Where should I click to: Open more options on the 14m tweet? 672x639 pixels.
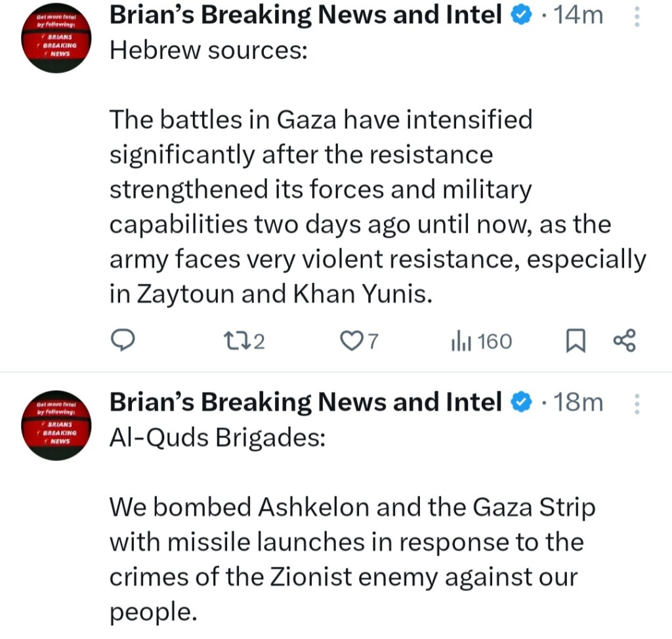coord(635,16)
